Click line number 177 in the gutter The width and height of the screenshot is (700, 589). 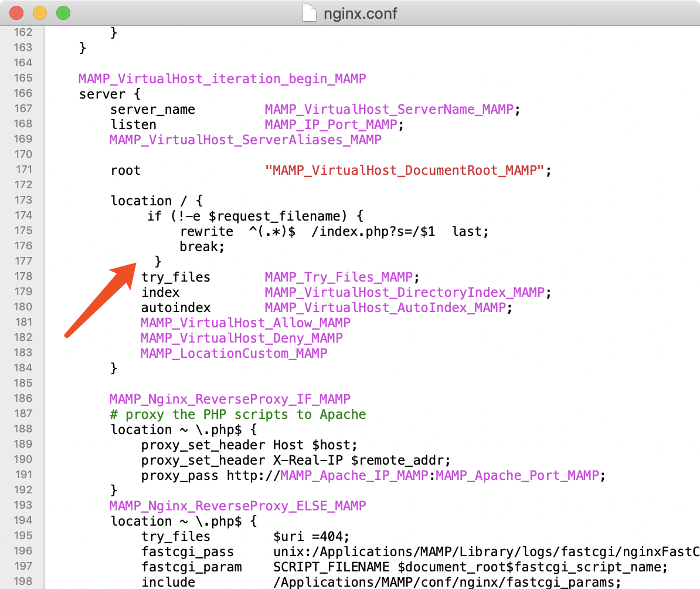(23, 261)
